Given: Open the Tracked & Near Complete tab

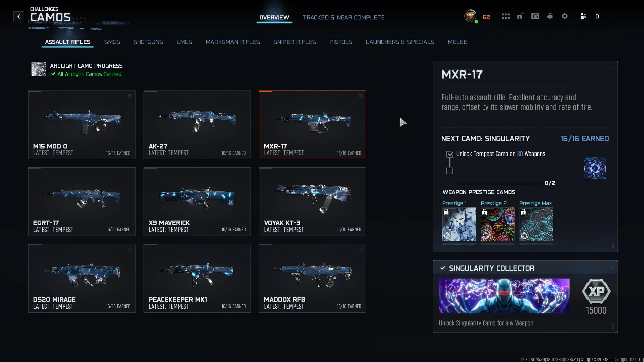Looking at the screenshot, I should click(x=344, y=17).
